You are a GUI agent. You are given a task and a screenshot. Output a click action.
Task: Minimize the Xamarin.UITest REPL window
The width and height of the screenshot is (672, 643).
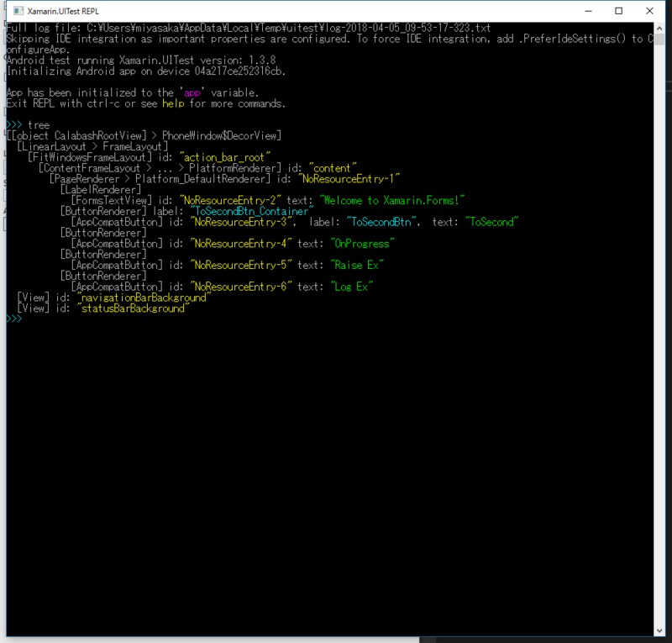(589, 11)
